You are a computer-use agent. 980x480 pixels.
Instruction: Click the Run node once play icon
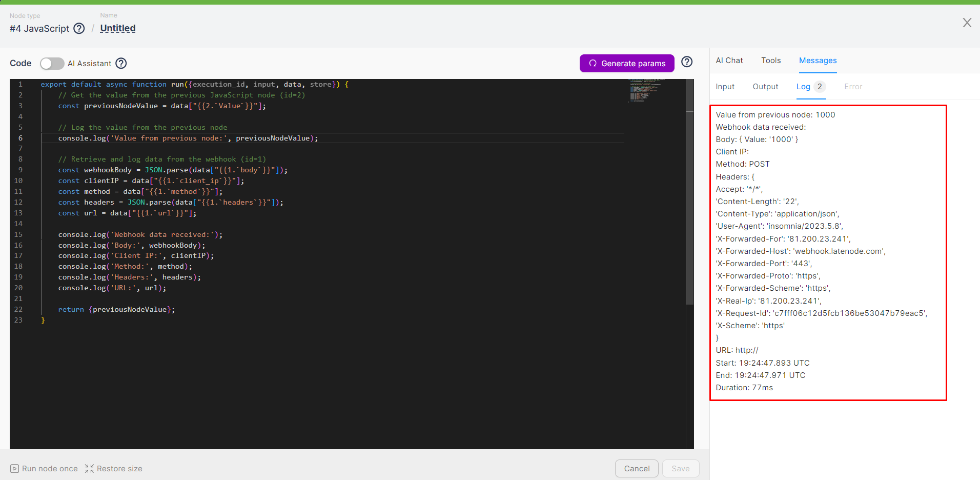[x=15, y=469]
